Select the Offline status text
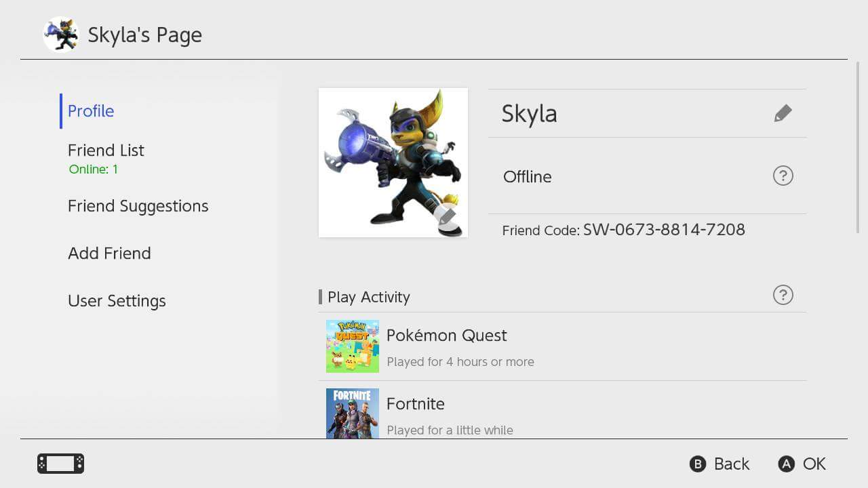This screenshot has width=868, height=488. pos(528,177)
